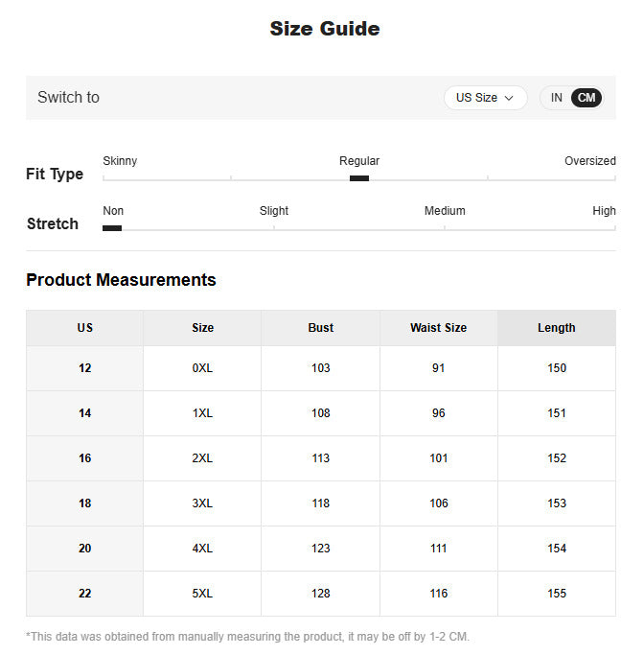Open the US Size dropdown
The image size is (644, 655).
(485, 98)
